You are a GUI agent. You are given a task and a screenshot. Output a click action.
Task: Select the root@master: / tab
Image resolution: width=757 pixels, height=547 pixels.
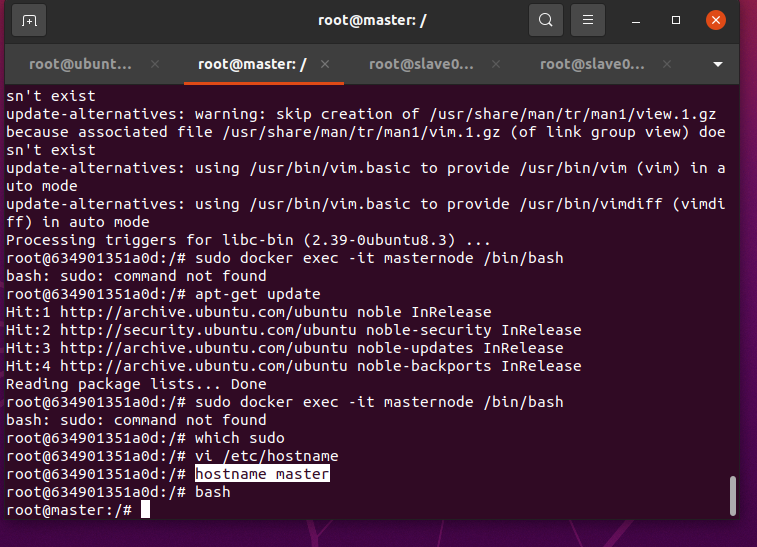[252, 64]
